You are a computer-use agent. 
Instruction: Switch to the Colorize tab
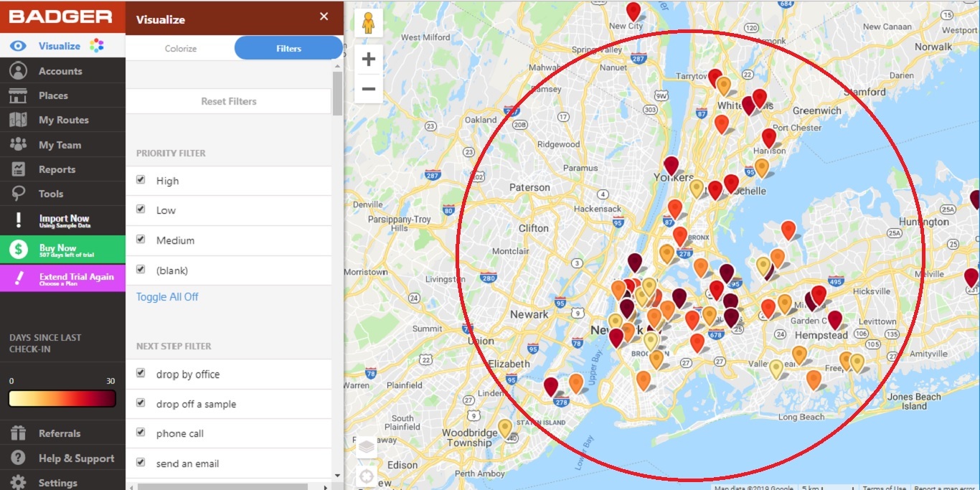(180, 48)
